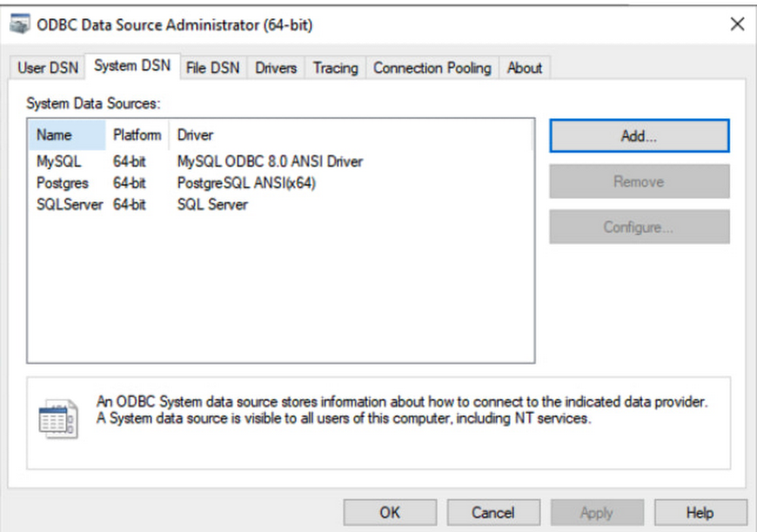Select the MySQL data source row
The width and height of the screenshot is (757, 532).
[x=59, y=161]
